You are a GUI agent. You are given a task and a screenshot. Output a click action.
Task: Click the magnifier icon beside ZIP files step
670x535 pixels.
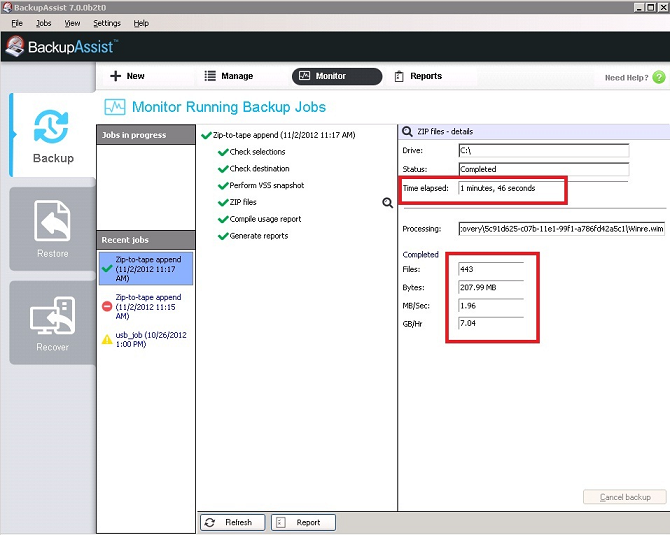[388, 203]
